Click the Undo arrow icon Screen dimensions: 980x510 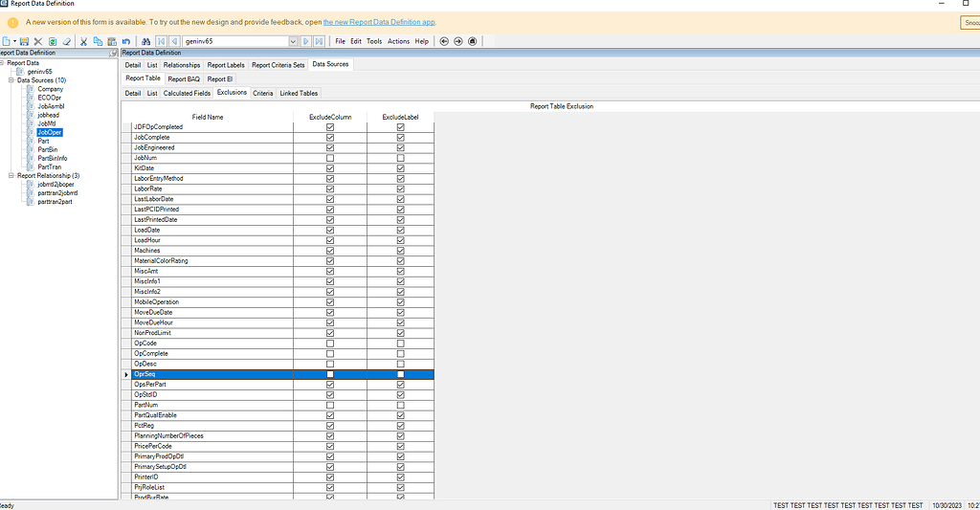pos(126,41)
